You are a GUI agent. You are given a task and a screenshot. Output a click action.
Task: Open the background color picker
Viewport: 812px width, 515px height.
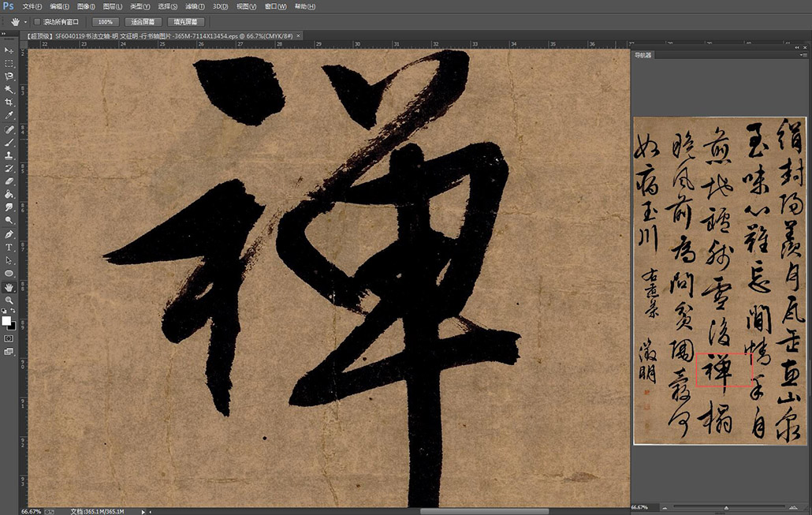(13, 327)
